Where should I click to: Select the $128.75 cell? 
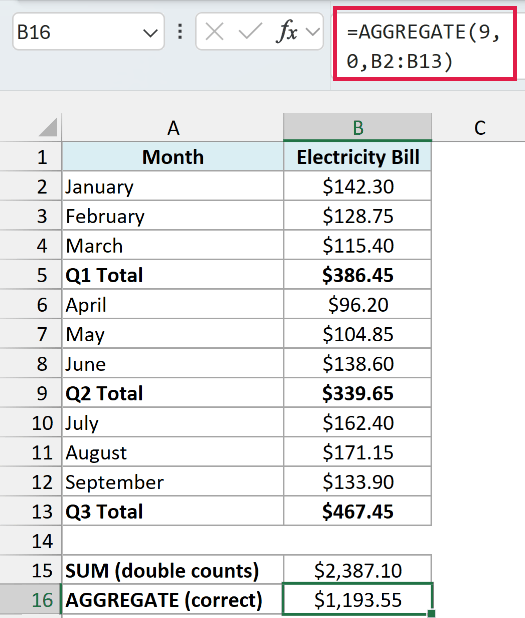(x=357, y=216)
